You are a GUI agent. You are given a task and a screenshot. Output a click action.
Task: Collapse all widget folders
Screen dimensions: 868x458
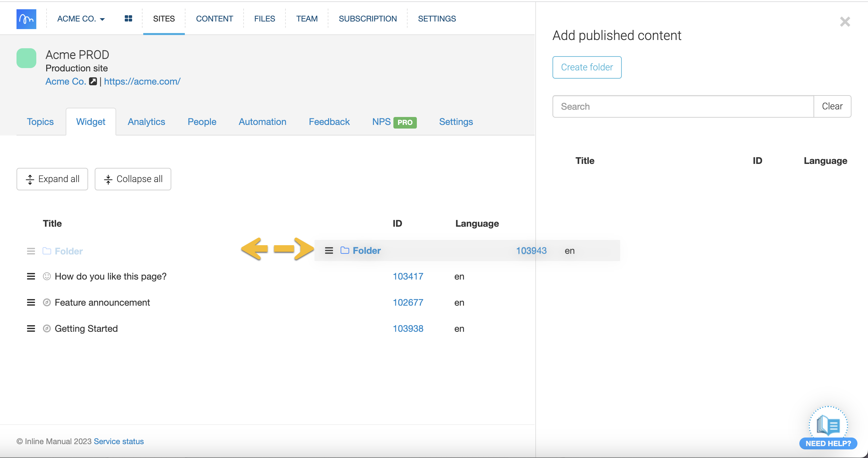pos(133,179)
